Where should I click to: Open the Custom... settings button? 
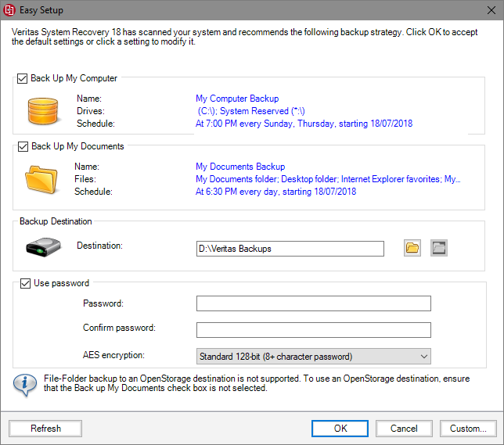[x=468, y=429]
